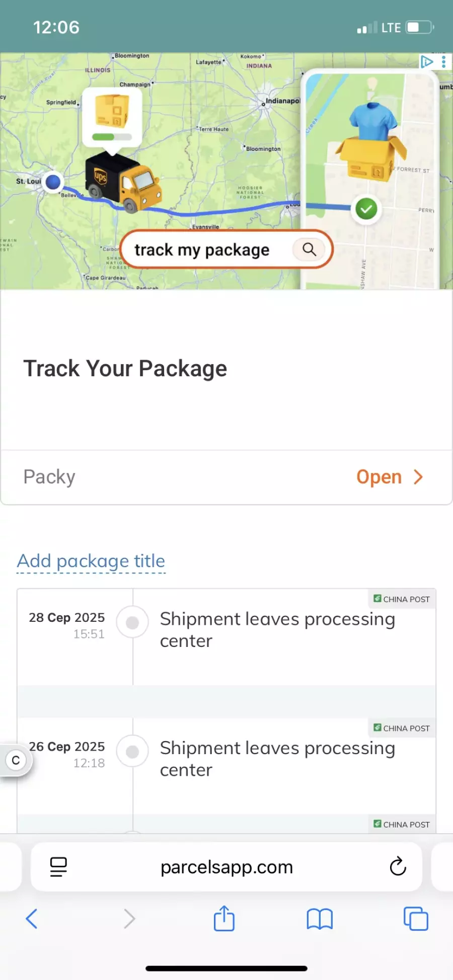The width and height of the screenshot is (453, 980).
Task: Tap the floating C side button
Action: click(x=16, y=760)
